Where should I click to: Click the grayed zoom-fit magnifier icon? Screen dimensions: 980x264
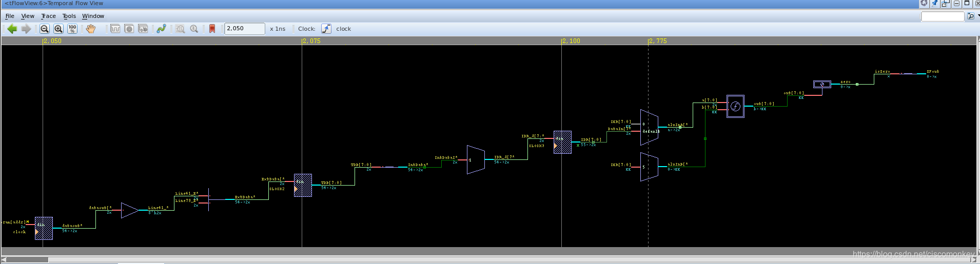pyautogui.click(x=180, y=29)
